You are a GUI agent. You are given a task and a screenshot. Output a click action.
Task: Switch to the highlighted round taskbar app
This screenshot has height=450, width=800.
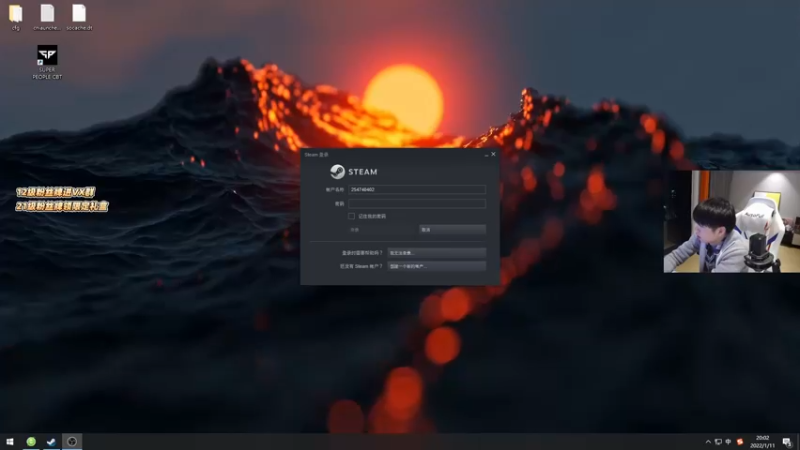[72, 441]
